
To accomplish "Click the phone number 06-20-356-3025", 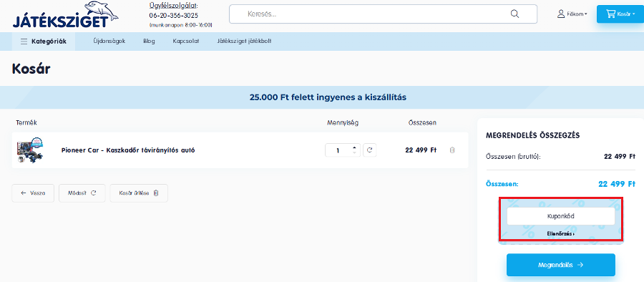I will pos(173,16).
